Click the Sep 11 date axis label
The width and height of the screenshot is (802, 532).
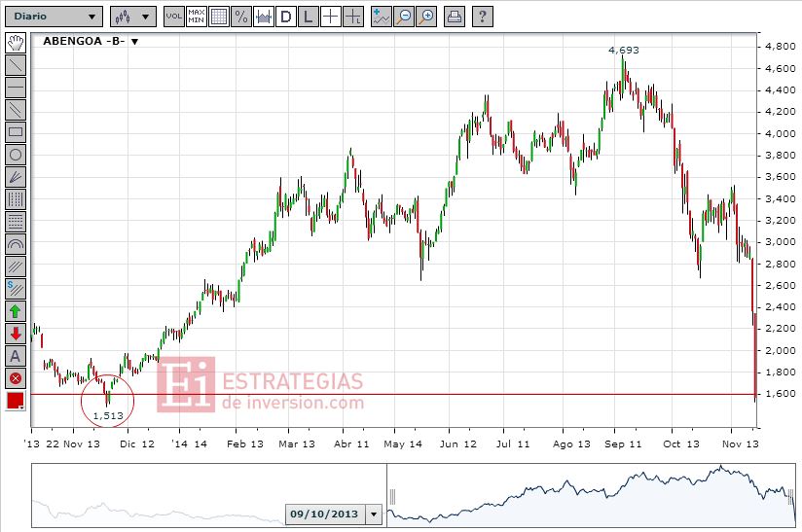pyautogui.click(x=623, y=444)
